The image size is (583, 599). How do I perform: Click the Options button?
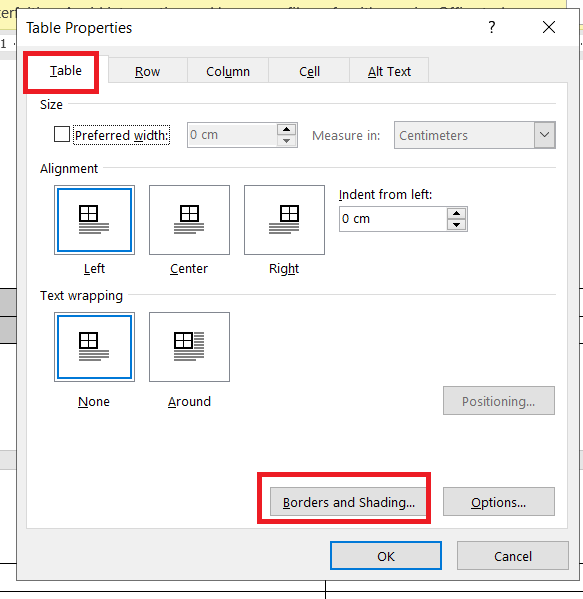point(499,502)
